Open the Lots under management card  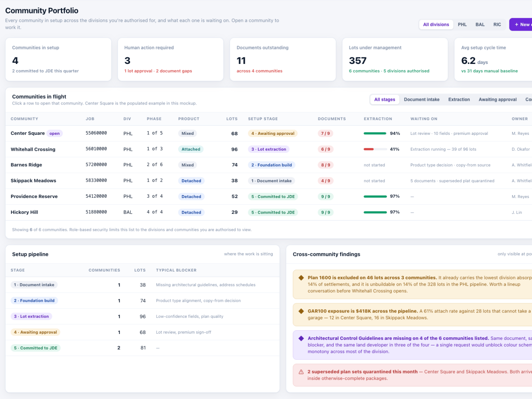[395, 59]
